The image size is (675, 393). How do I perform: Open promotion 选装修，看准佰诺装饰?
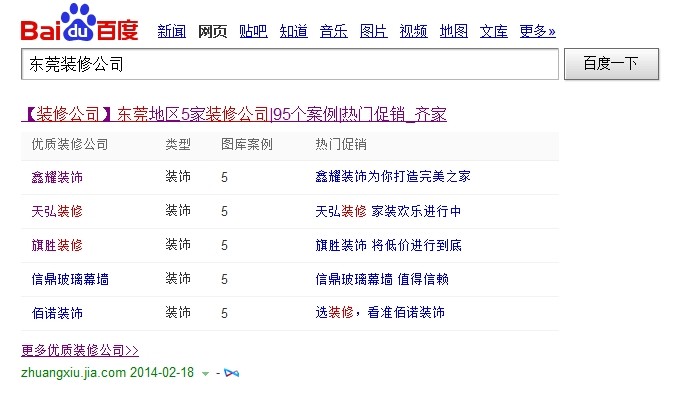(x=380, y=313)
